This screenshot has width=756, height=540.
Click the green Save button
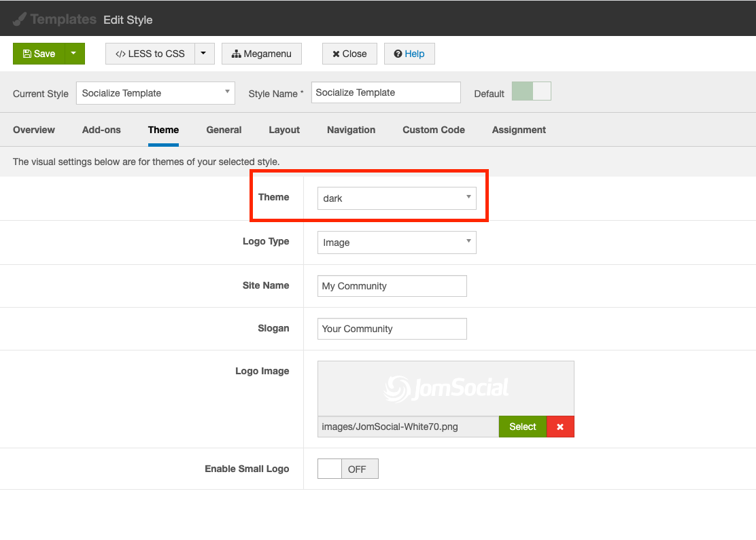[39, 54]
